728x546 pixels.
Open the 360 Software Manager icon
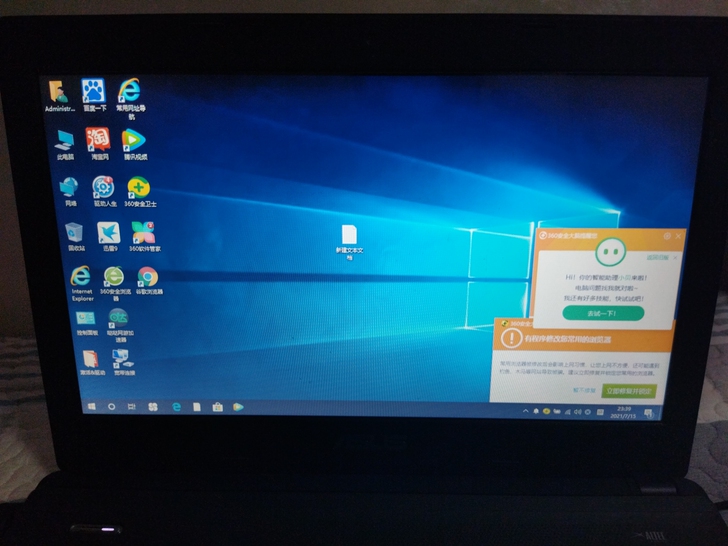coord(144,233)
